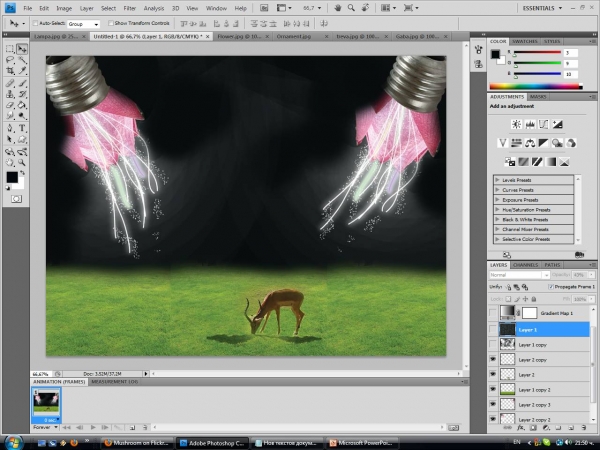Add a Color Balance adjustment
This screenshot has width=600, height=450.
tap(530, 143)
